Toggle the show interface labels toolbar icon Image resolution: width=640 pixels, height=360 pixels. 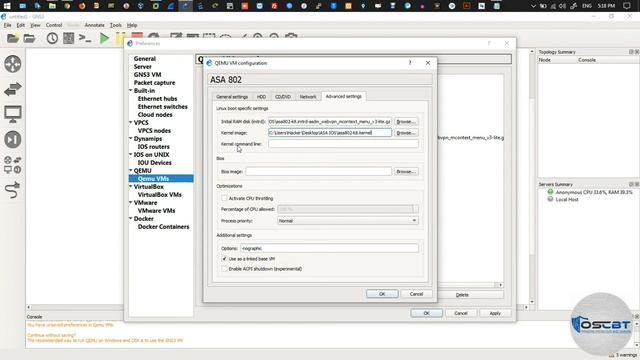(x=69, y=38)
